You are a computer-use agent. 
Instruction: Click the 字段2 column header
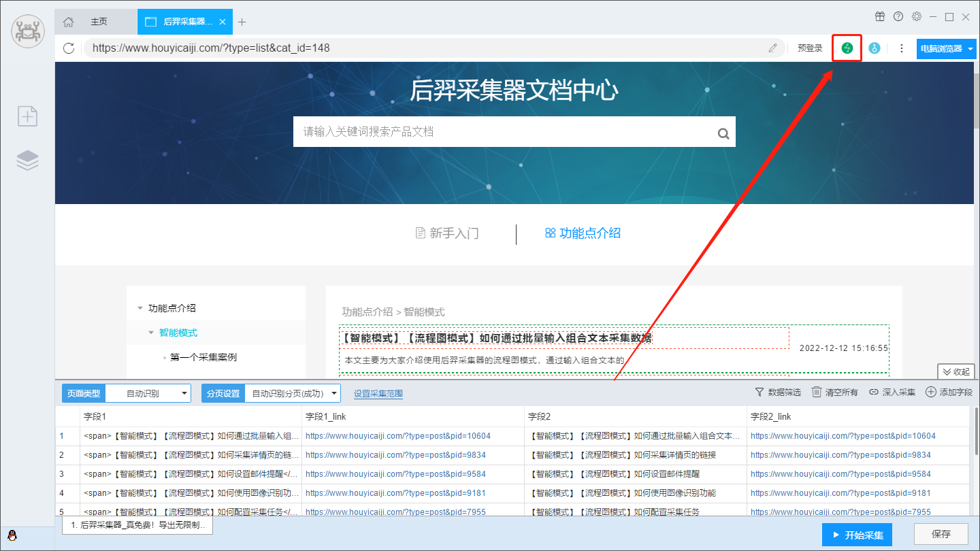635,416
